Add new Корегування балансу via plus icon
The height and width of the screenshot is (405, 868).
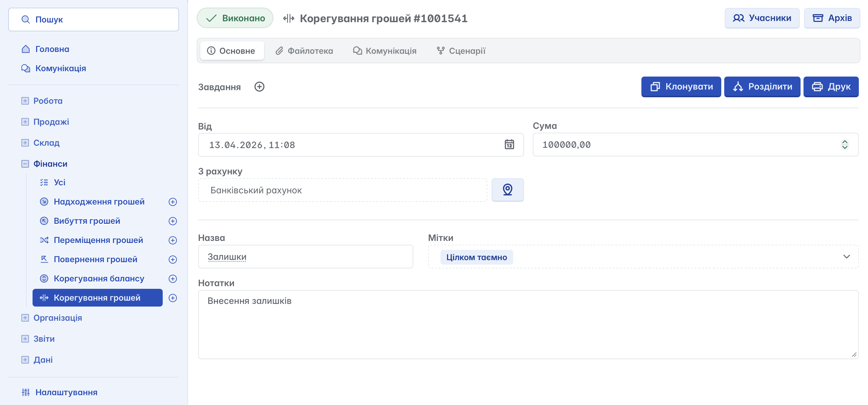172,279
